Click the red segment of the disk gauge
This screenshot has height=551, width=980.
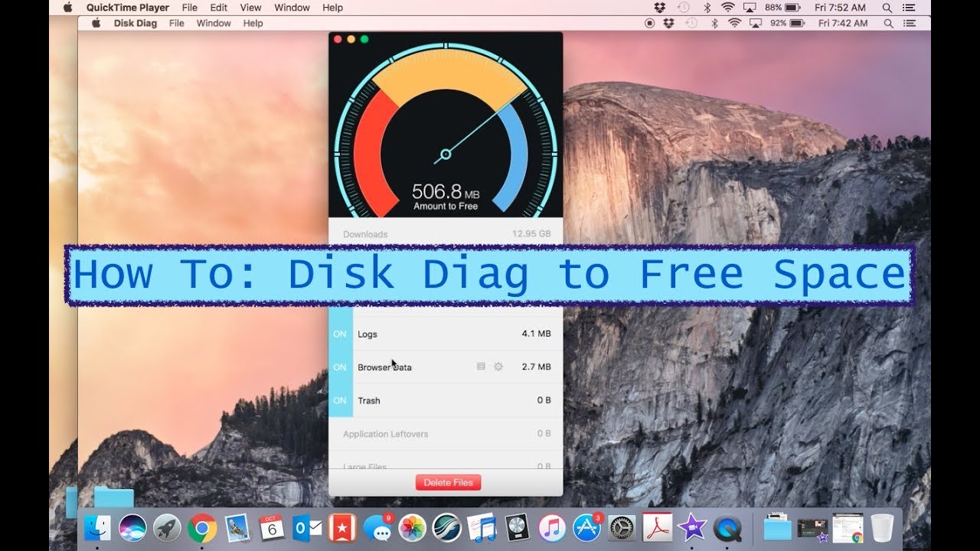point(374,157)
